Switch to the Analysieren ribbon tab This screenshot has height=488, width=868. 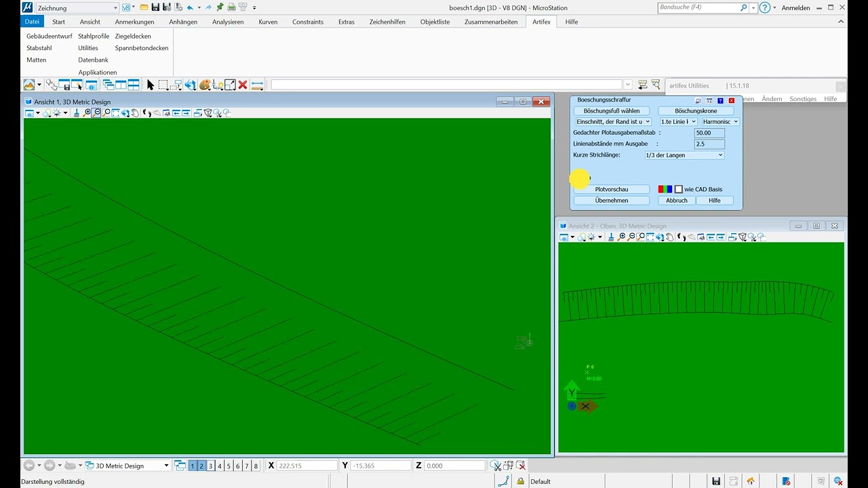[228, 22]
